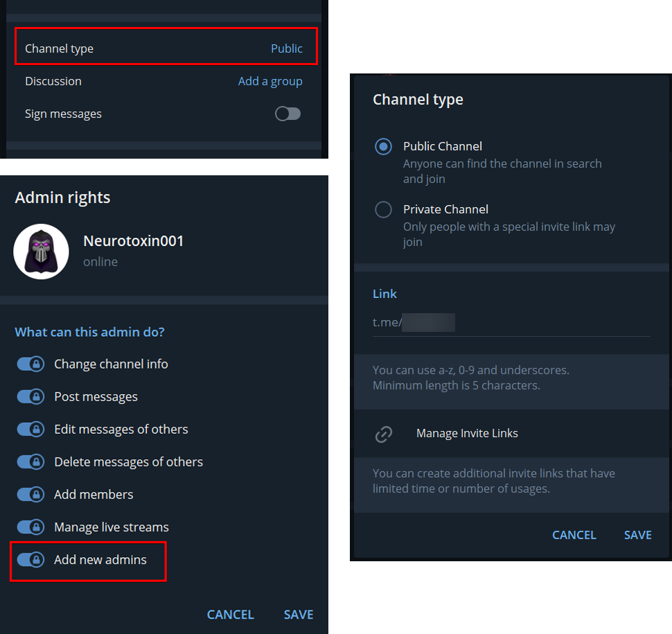Screen dimensions: 672x634
Task: Open Neurotoxin001's profile picture
Action: (x=41, y=251)
